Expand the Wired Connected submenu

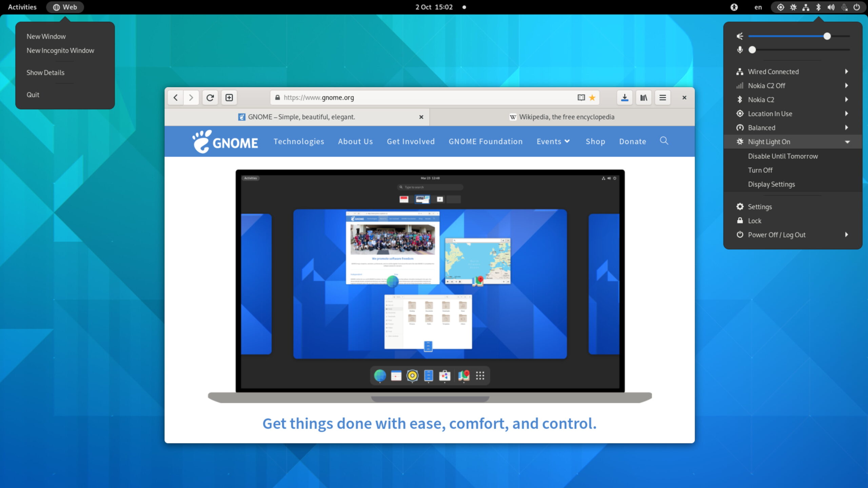click(x=793, y=72)
